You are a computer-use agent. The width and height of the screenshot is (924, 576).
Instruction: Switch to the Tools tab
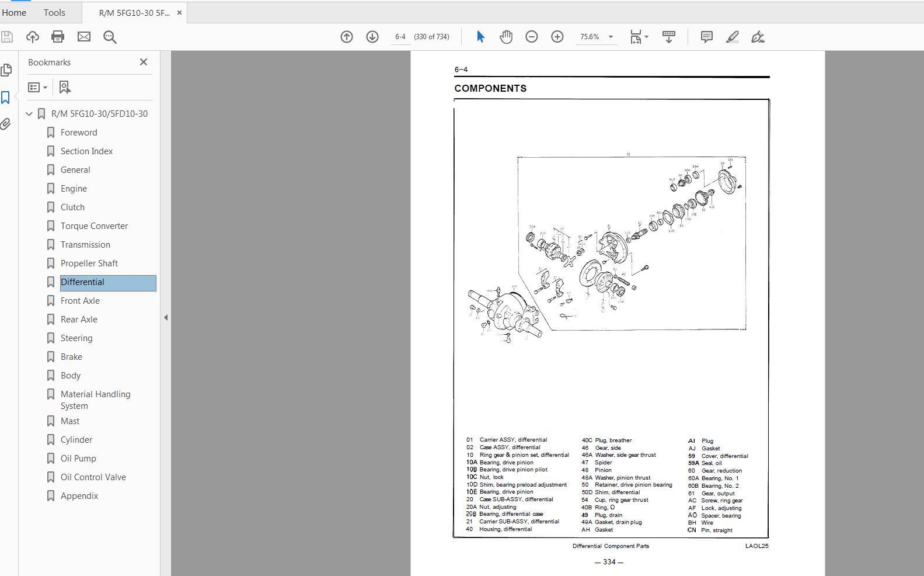coord(54,12)
